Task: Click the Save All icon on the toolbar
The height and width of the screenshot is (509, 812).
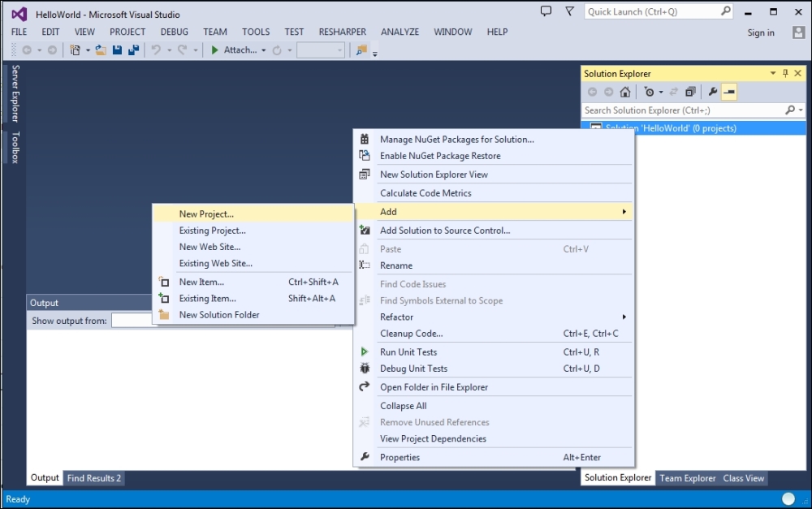Action: tap(132, 50)
